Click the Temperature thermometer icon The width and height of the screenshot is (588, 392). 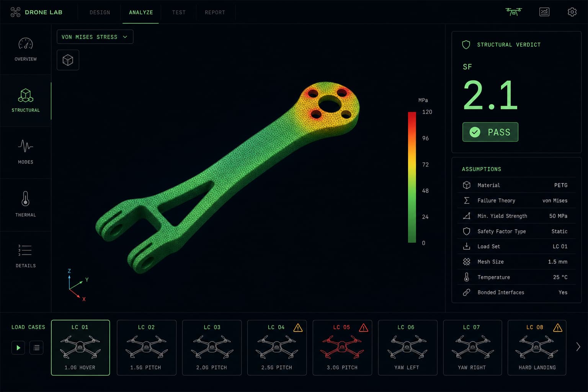click(x=466, y=277)
